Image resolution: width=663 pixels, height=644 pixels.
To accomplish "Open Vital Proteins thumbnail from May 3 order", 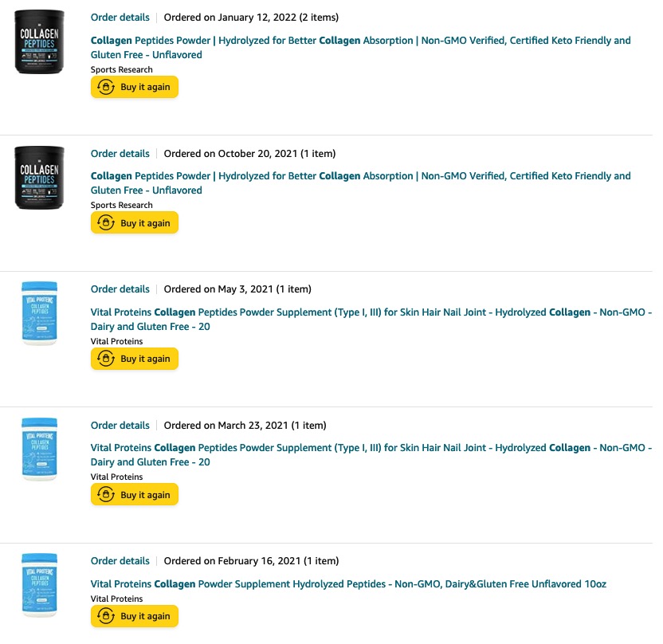I will coord(39,313).
